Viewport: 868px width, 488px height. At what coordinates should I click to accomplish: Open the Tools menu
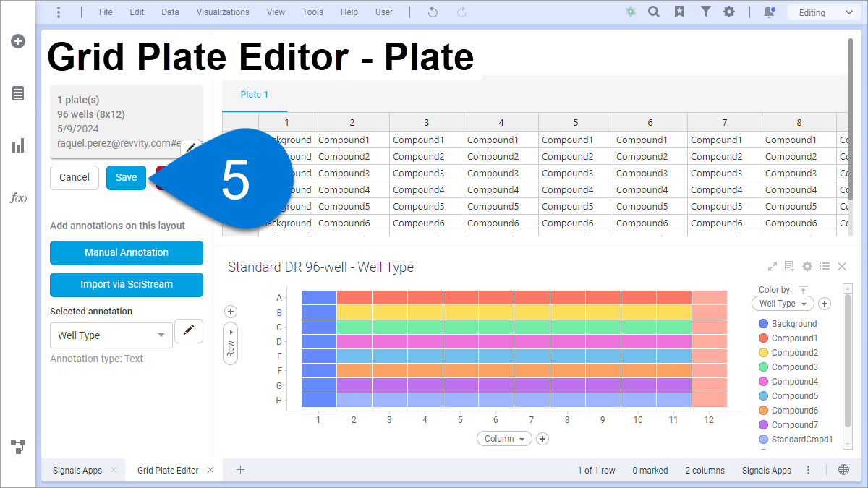click(312, 12)
